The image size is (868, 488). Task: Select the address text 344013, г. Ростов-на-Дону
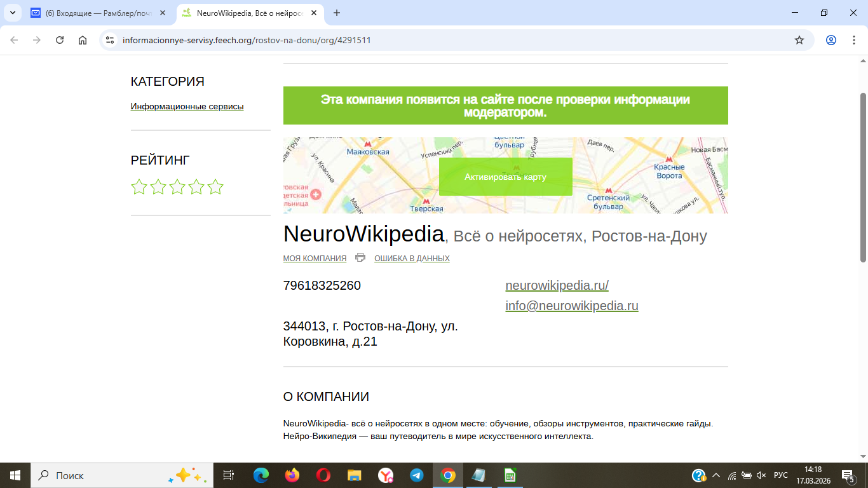[x=360, y=327]
